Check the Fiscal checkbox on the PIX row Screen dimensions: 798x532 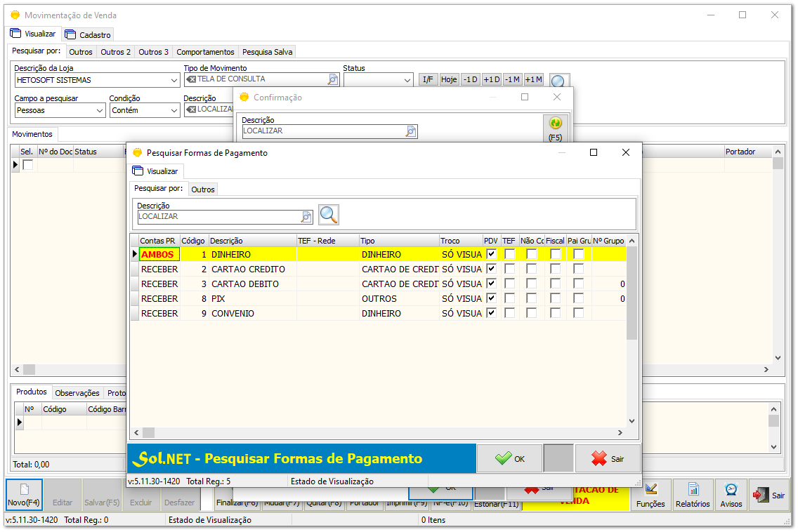coord(555,298)
